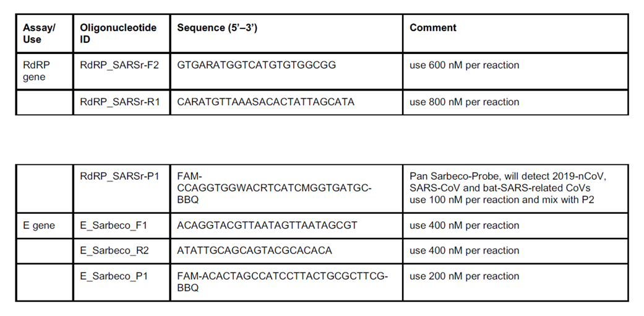The width and height of the screenshot is (644, 316).
Task: Select the 'E gene' assay cell
Action: (39, 226)
